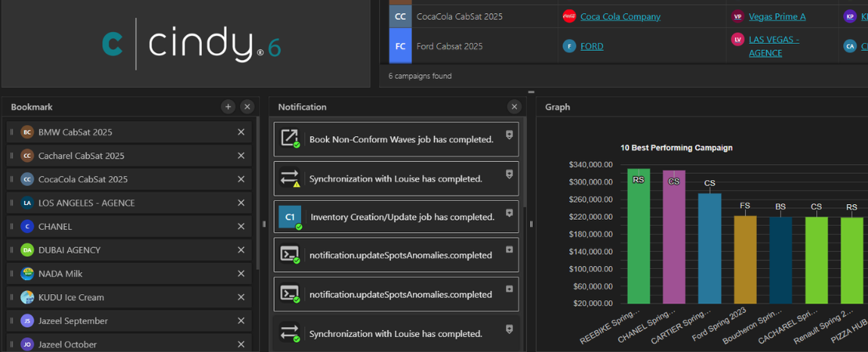Screen dimensions: 868x352
Task: Remove the LOS ANGELES - AGENCE bookmark
Action: 241,203
